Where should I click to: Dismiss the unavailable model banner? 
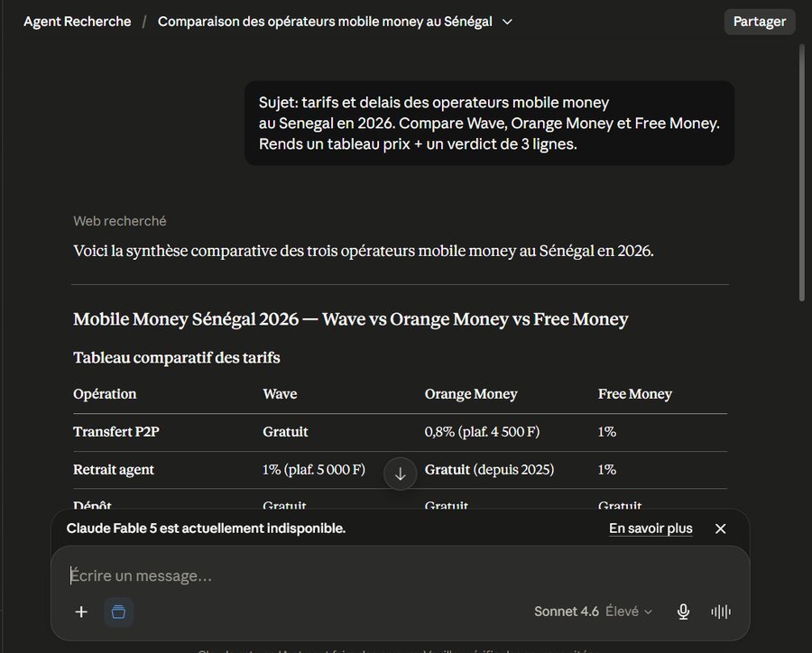(x=720, y=529)
